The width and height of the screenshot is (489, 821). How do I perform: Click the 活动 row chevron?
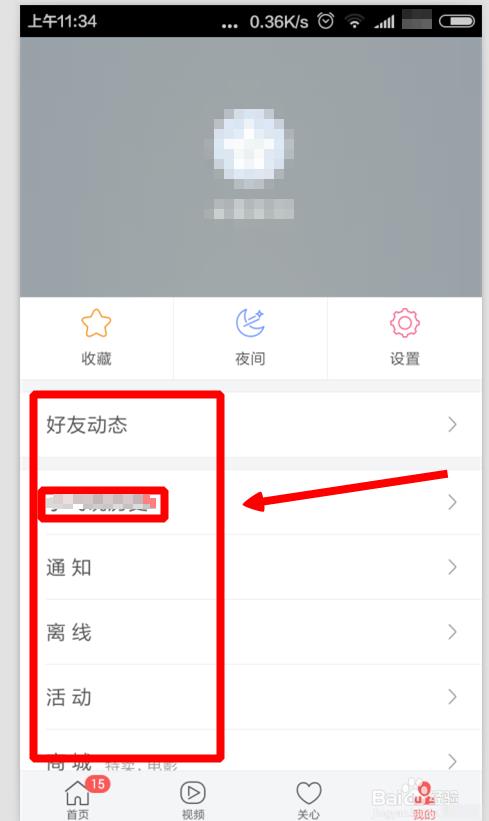tap(452, 697)
